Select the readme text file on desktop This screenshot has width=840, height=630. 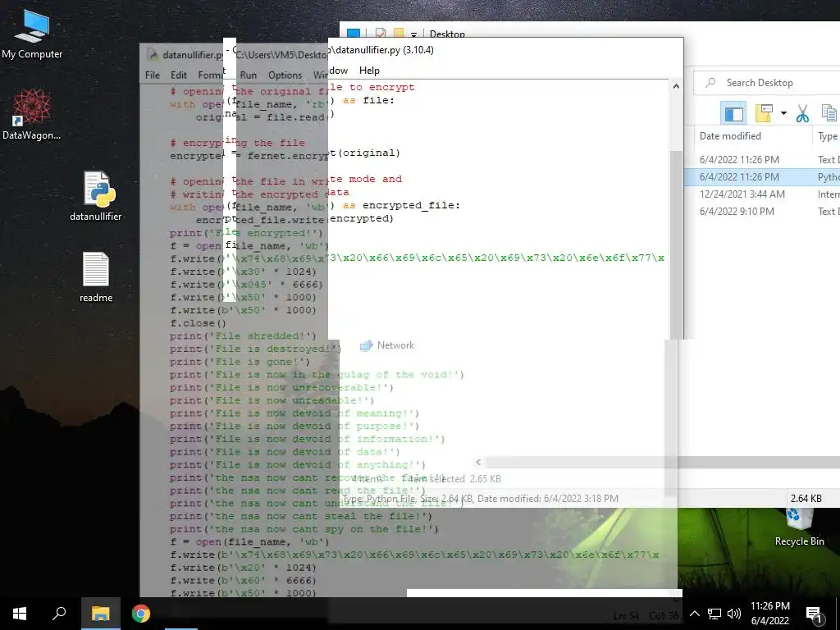click(96, 277)
